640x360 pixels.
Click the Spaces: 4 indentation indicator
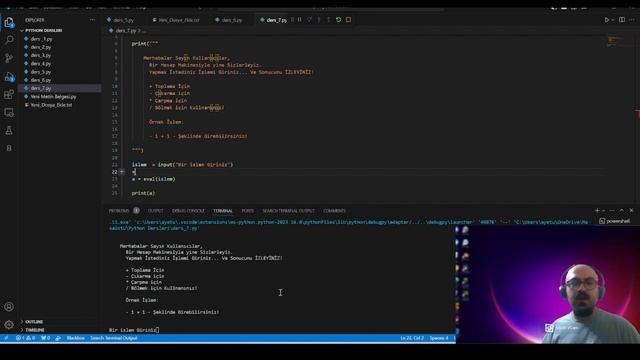439,338
